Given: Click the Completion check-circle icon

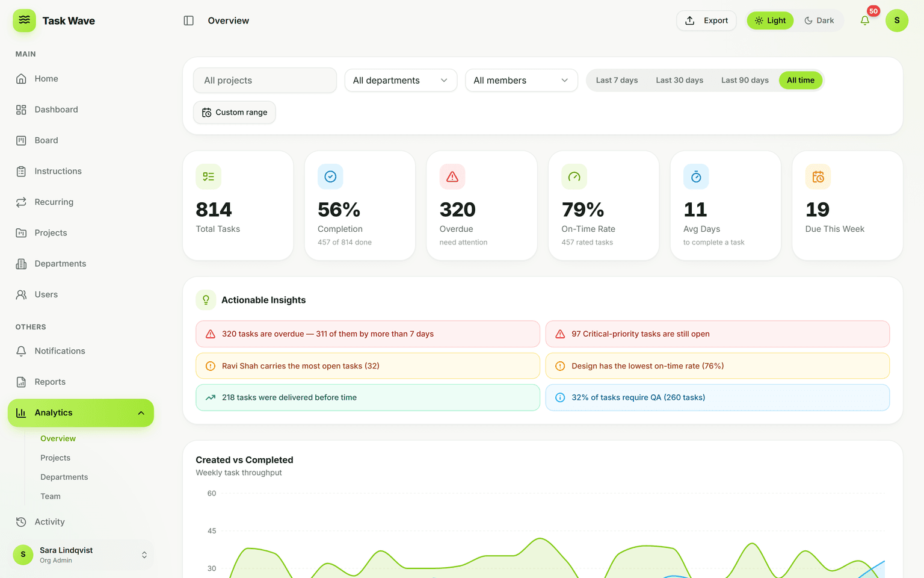Looking at the screenshot, I should (330, 176).
